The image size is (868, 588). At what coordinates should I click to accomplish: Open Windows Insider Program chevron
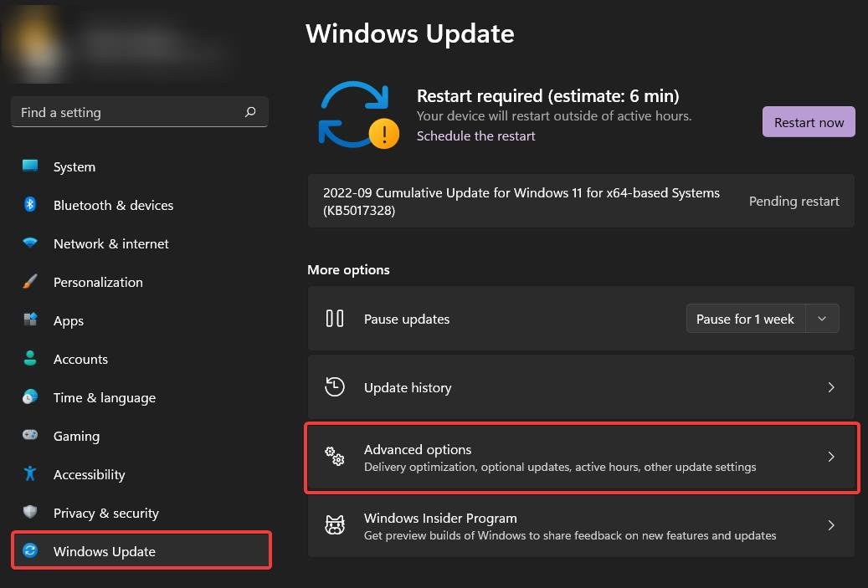831,525
